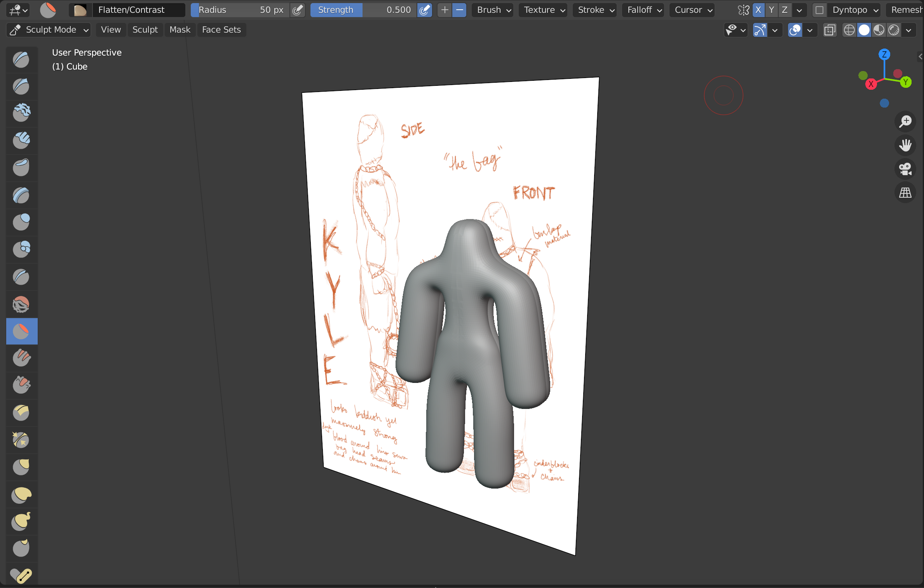
Task: Toggle X axis symmetry
Action: click(758, 10)
